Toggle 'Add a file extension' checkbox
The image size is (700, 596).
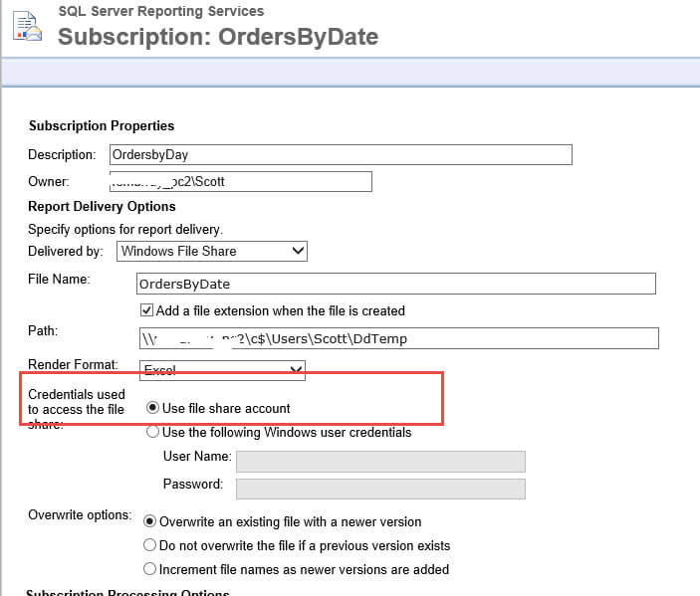click(147, 310)
